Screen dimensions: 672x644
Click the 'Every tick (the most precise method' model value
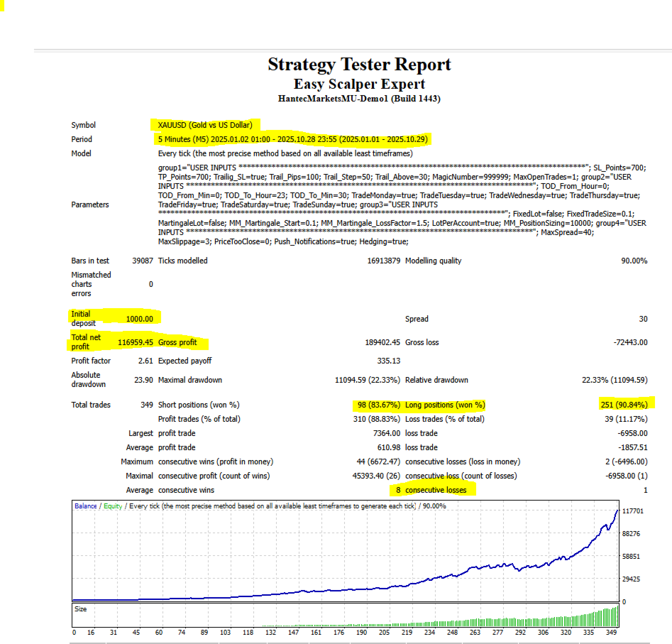(285, 153)
